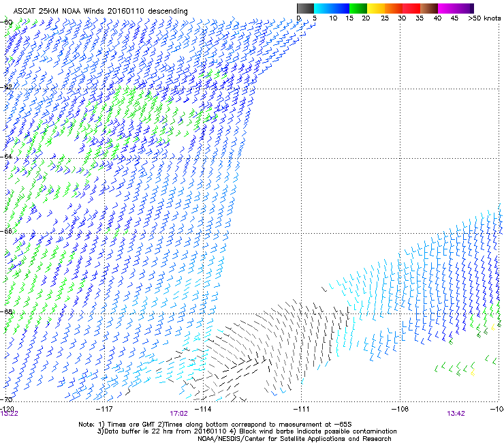Click the '-117' longitude axis label

pos(104,409)
